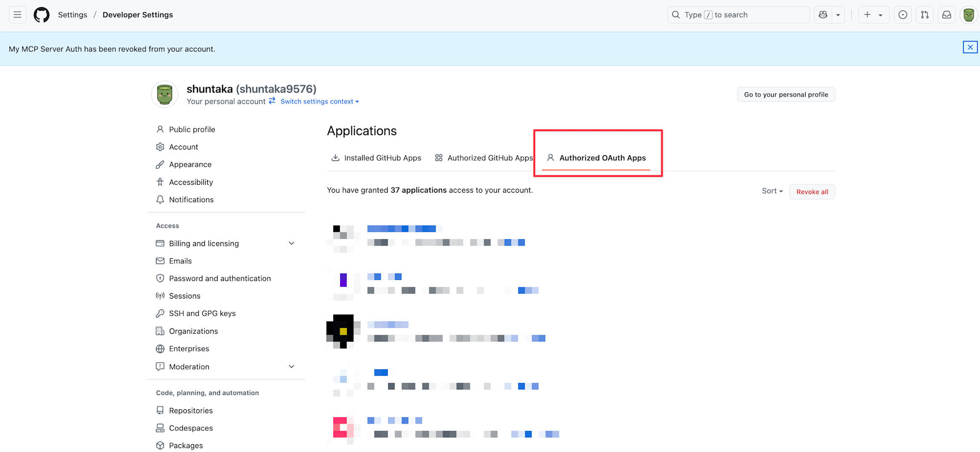Open the Copilot chat icon
This screenshot has width=980, height=452.
click(823, 15)
